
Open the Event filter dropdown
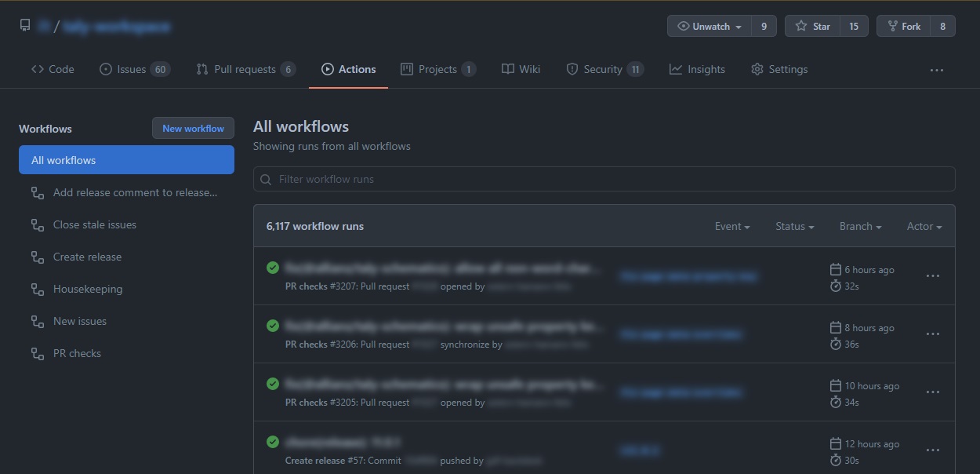coord(732,226)
